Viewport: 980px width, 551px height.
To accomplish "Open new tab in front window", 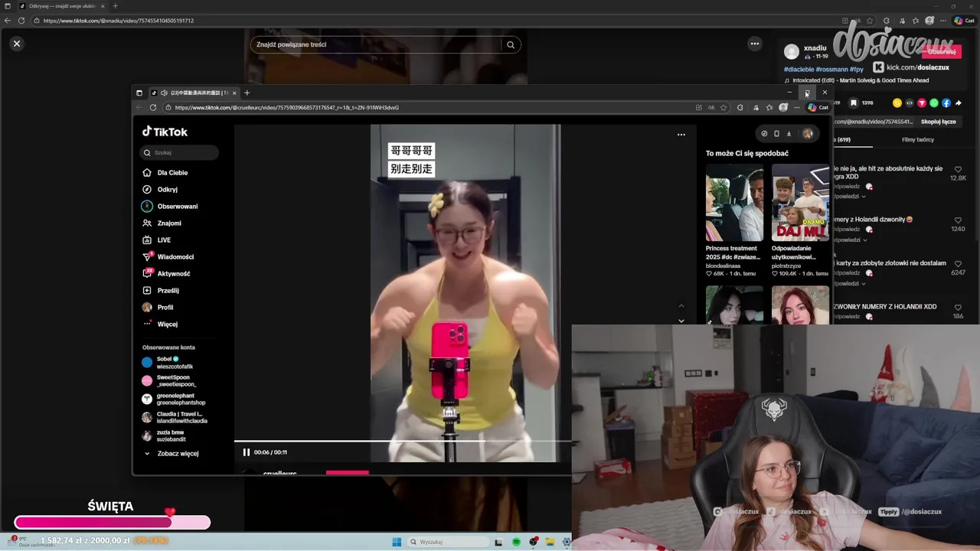I will point(247,93).
